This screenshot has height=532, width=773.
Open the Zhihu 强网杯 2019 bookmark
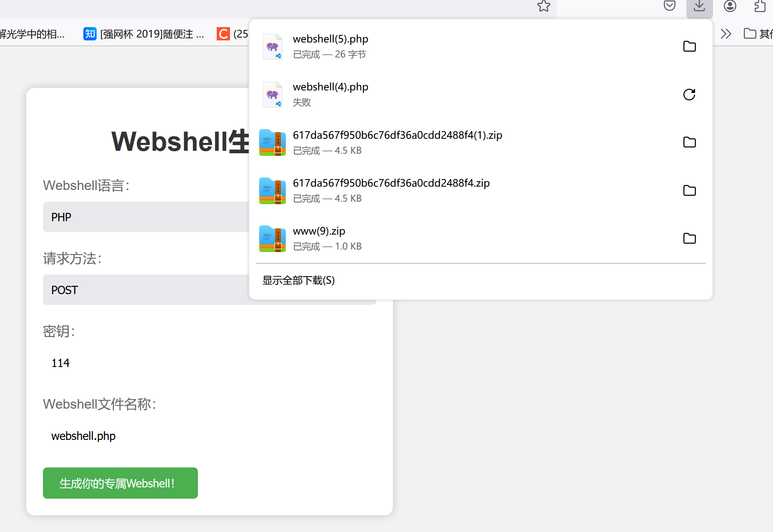(144, 34)
